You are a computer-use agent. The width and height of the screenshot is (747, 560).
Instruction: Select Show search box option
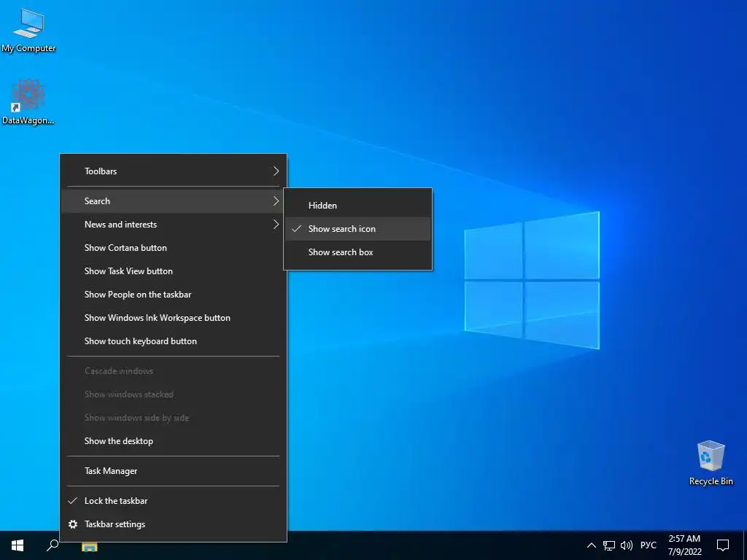(x=357, y=252)
